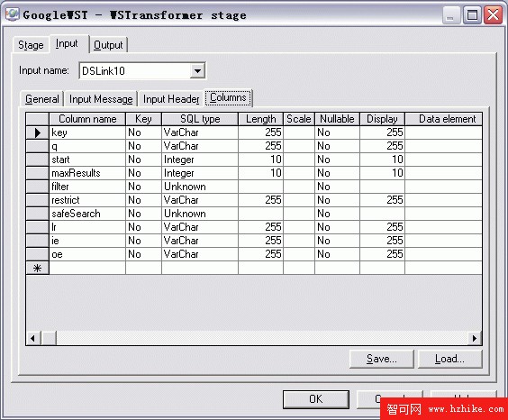The width and height of the screenshot is (508, 420).
Task: Select the 'maxResults' column name cell
Action: (x=87, y=173)
